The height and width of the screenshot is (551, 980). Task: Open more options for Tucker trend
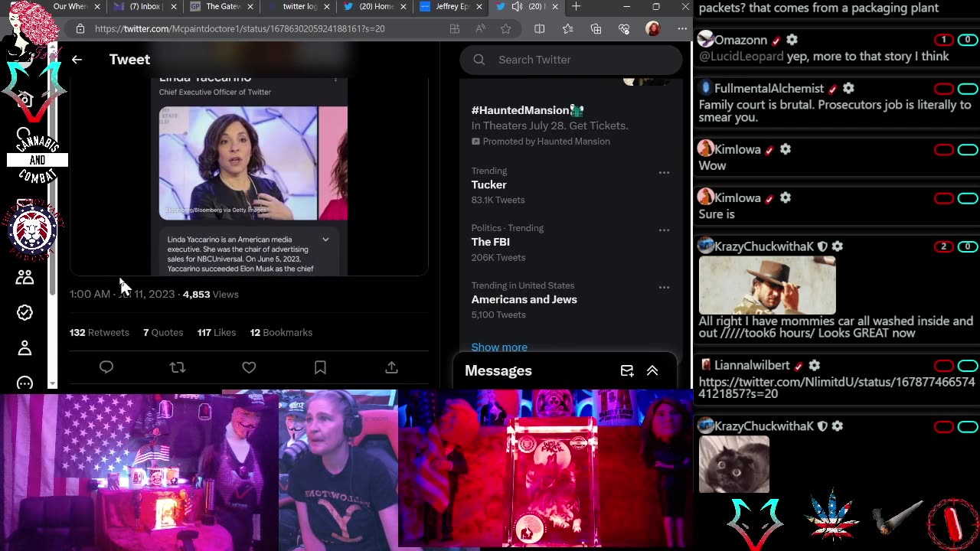(x=664, y=173)
